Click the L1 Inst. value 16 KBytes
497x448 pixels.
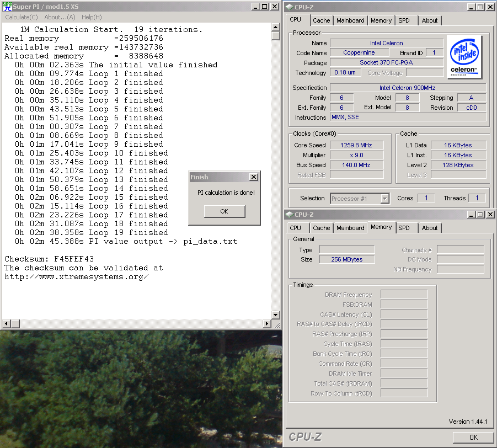click(458, 156)
